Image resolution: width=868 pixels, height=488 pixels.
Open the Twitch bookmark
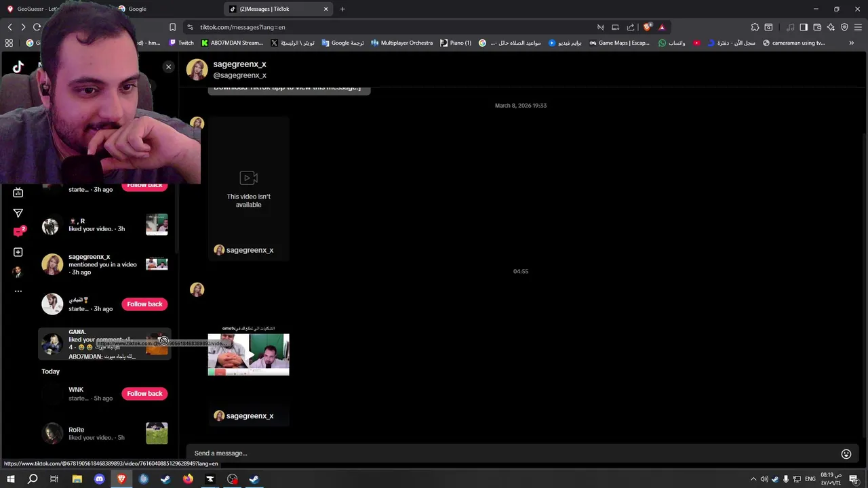pos(182,43)
